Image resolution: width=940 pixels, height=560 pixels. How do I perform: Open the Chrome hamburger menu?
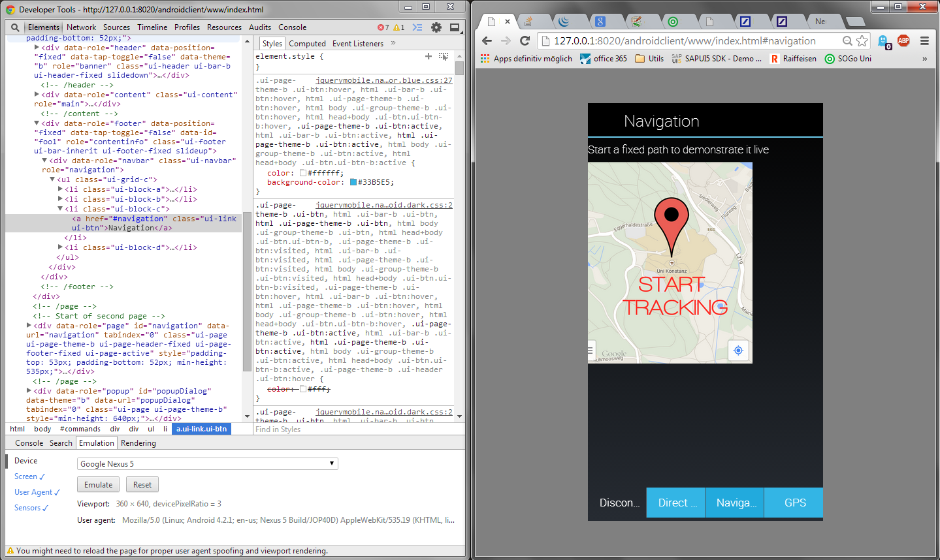[x=924, y=40]
